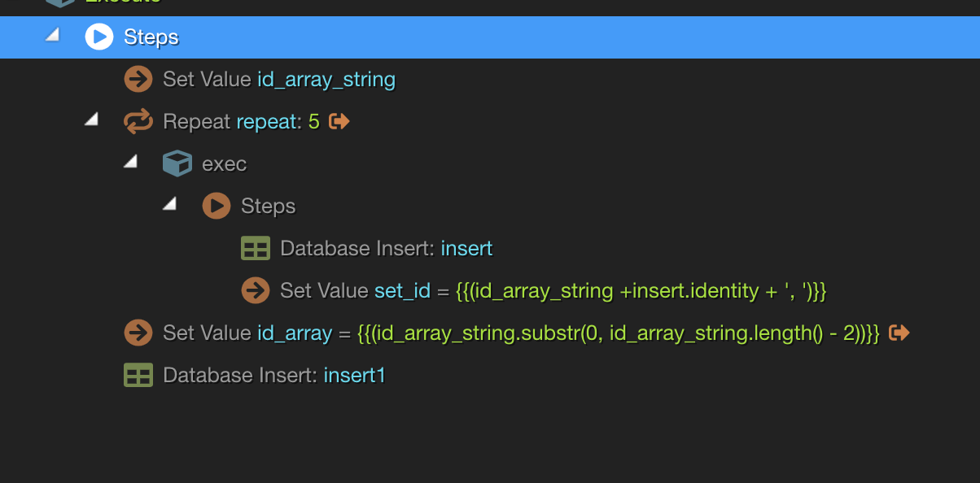This screenshot has width=980, height=483.
Task: Click the exit arrow icon after repeat: 5
Action: point(339,121)
